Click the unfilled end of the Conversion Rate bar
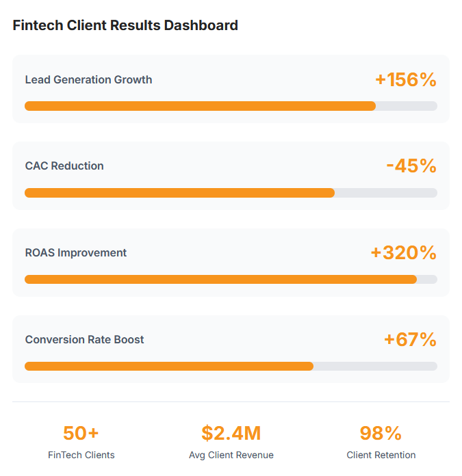 (375, 367)
